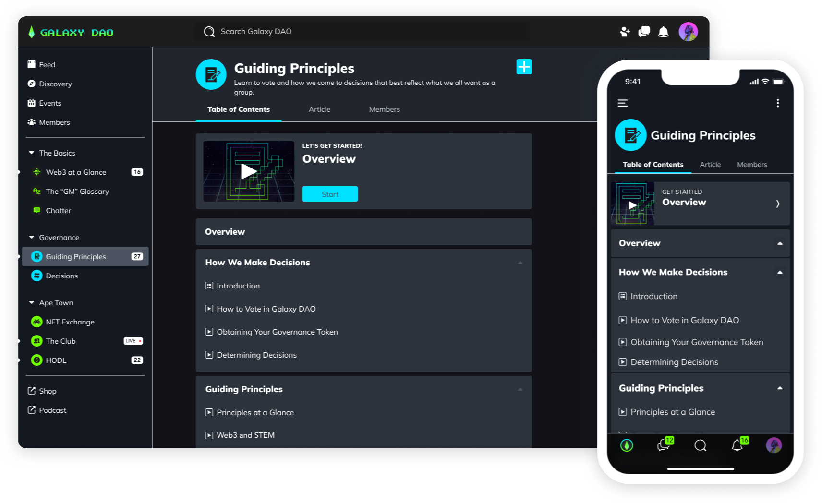The image size is (822, 504).
Task: Open the Events sidebar item
Action: 50,103
